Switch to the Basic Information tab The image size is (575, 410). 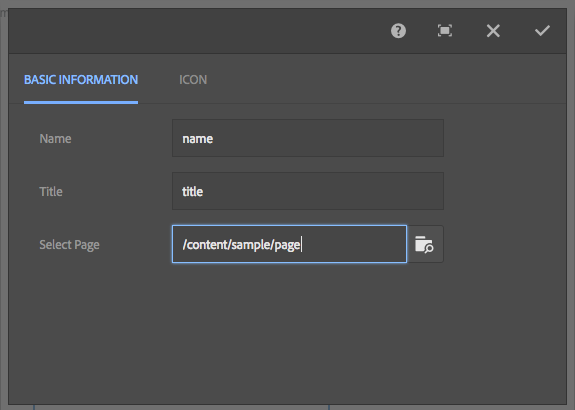pyautogui.click(x=81, y=80)
